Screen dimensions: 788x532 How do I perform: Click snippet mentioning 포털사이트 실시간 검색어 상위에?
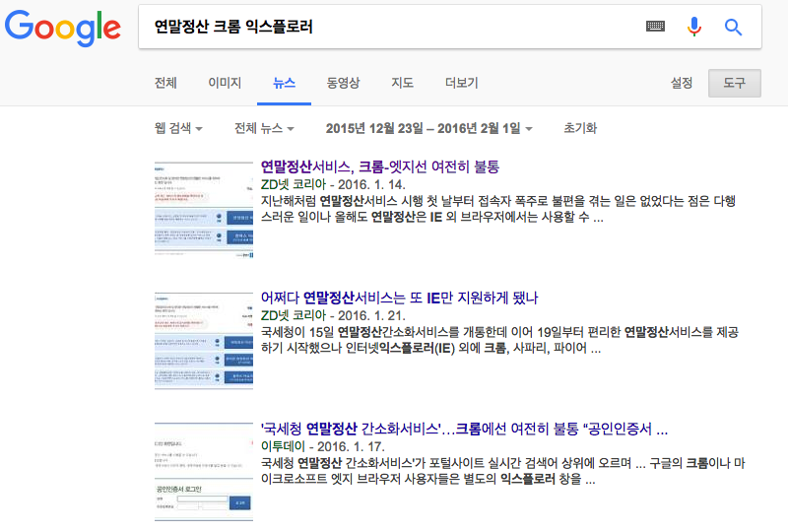coord(502,471)
